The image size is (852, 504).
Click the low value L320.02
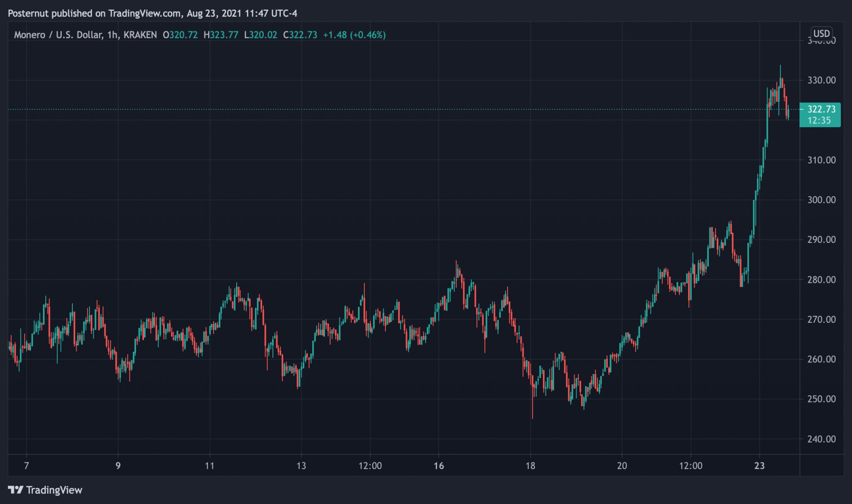click(x=260, y=35)
